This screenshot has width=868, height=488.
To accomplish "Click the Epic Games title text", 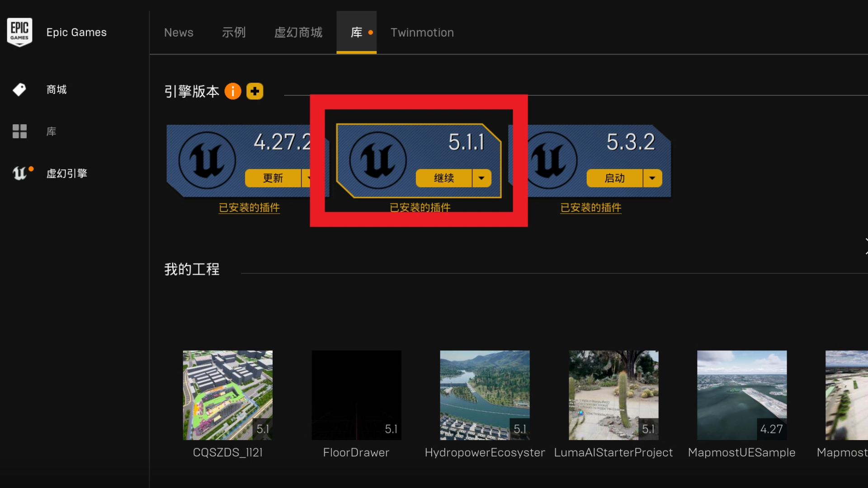I will point(76,33).
